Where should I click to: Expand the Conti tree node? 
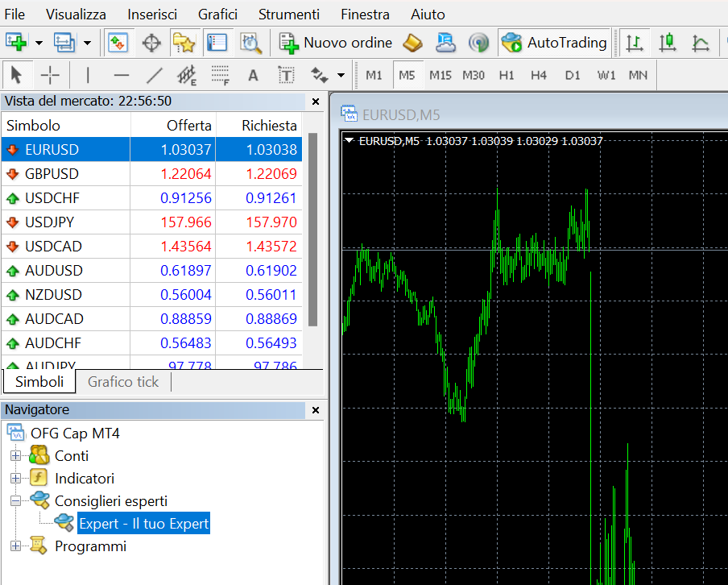(x=14, y=456)
